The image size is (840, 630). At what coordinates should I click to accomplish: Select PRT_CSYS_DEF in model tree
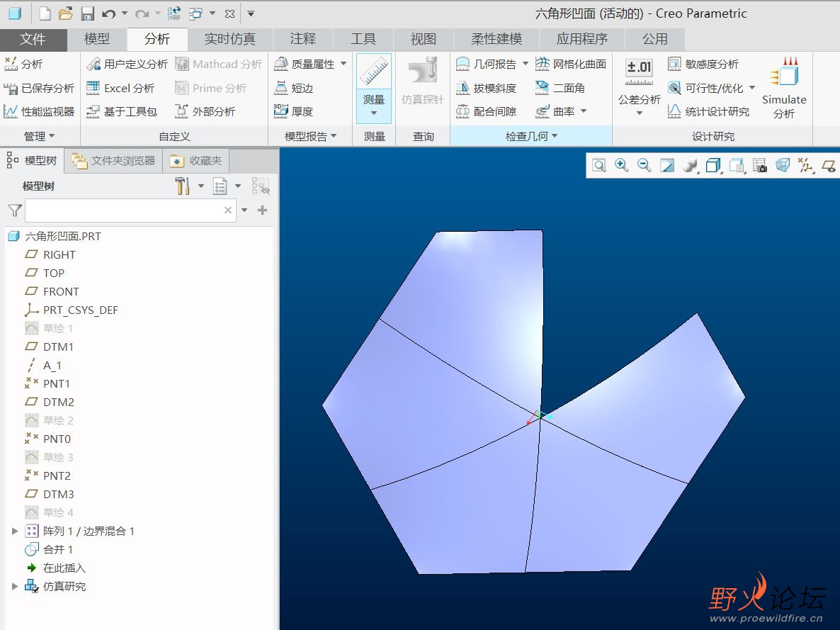click(x=72, y=310)
